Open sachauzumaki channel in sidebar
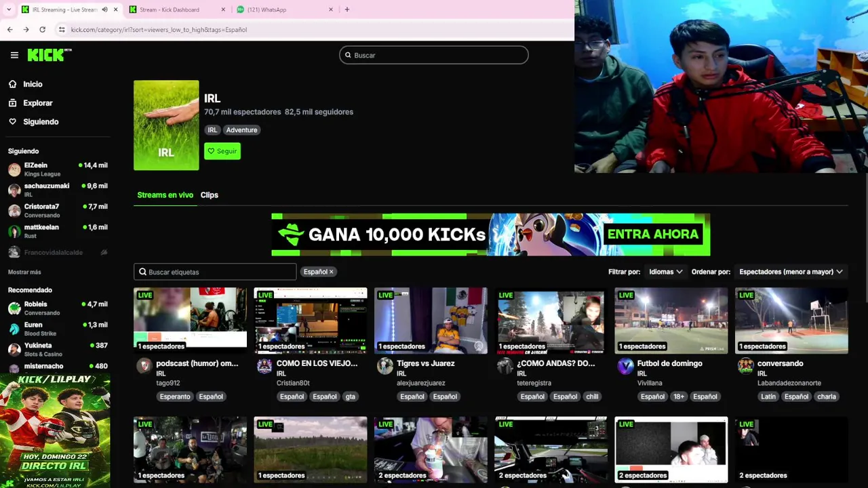 click(58, 190)
